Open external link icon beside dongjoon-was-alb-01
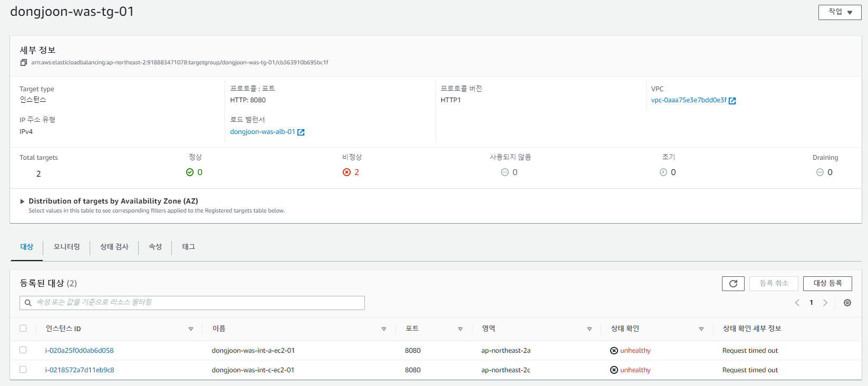The height and width of the screenshot is (386, 868). click(301, 132)
